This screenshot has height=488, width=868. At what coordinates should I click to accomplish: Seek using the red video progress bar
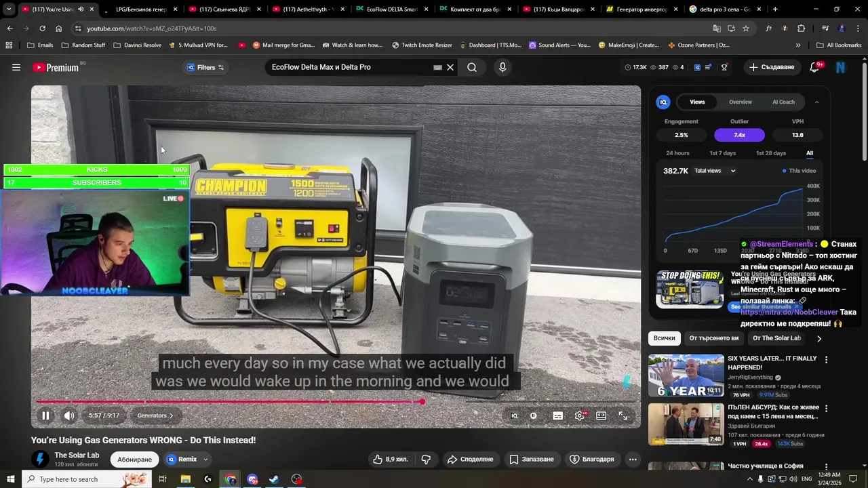[335, 402]
